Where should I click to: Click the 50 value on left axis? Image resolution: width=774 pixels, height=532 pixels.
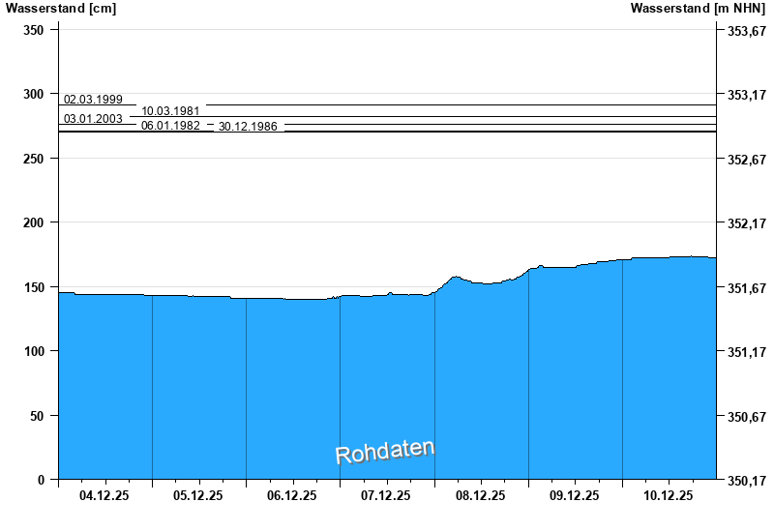coord(37,416)
